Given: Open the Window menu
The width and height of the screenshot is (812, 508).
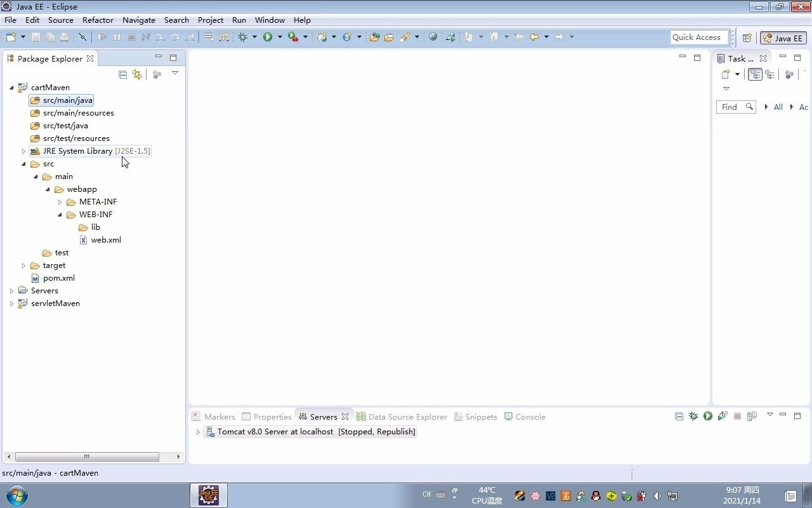Looking at the screenshot, I should [270, 20].
